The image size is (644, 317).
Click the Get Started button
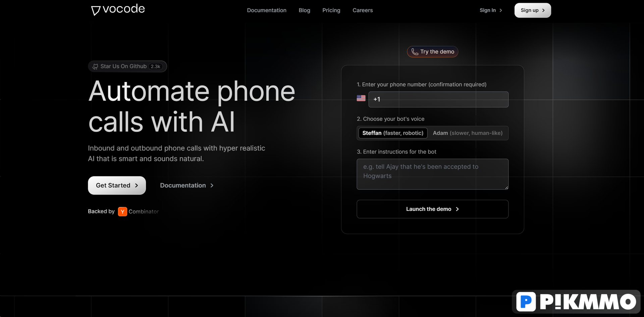117,185
